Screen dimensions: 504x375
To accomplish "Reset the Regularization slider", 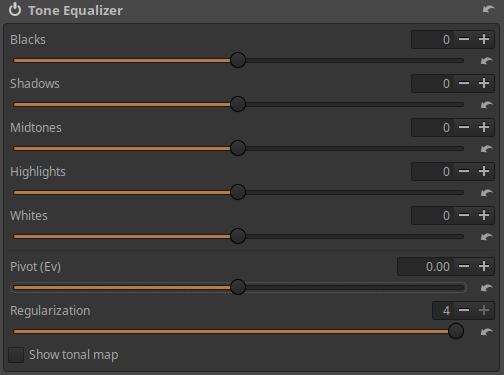I will coord(487,332).
